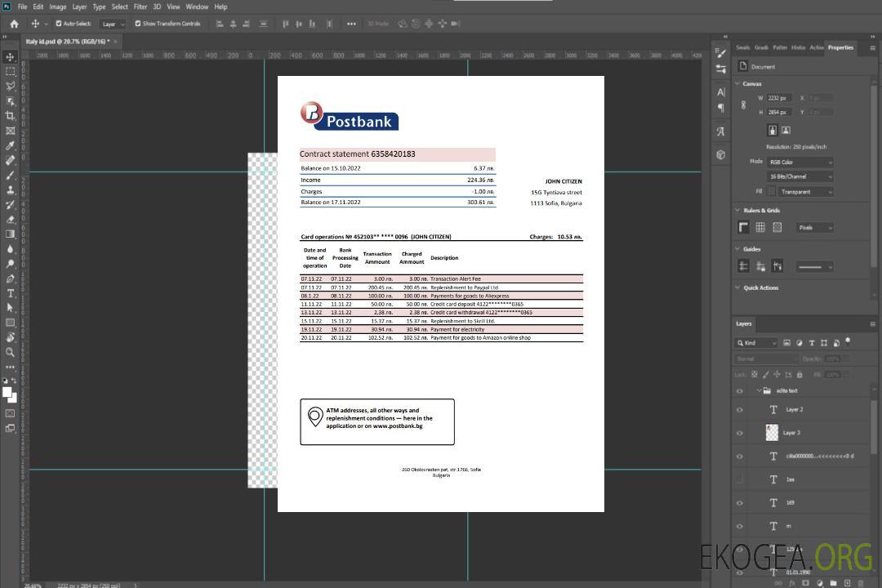The height and width of the screenshot is (588, 882).
Task: Open the 16 Bits/Channel dropdown
Action: (800, 176)
